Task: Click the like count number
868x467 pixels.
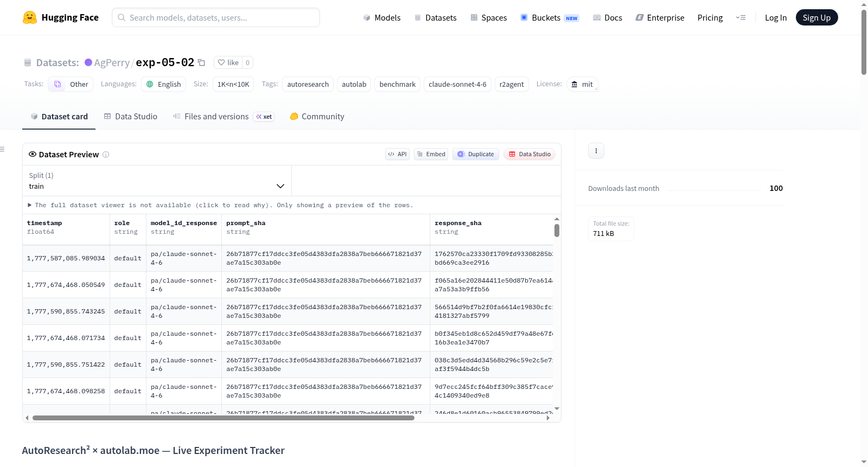Action: (x=247, y=62)
